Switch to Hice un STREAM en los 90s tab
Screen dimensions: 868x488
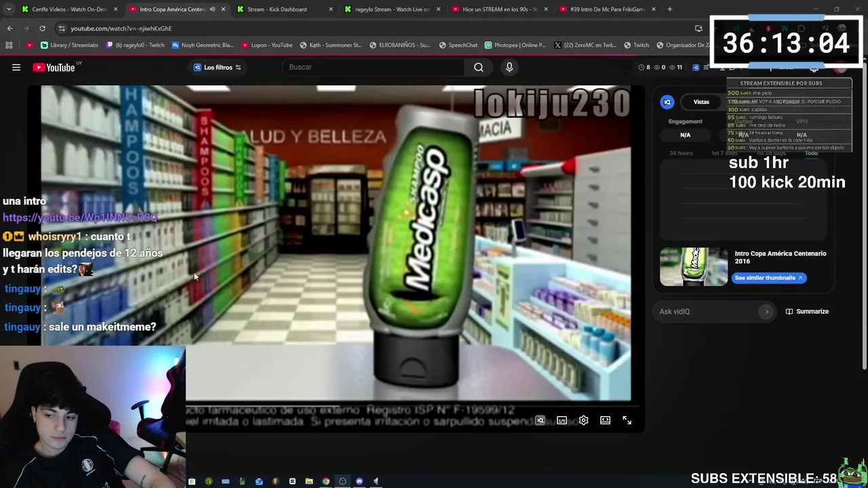[500, 9]
